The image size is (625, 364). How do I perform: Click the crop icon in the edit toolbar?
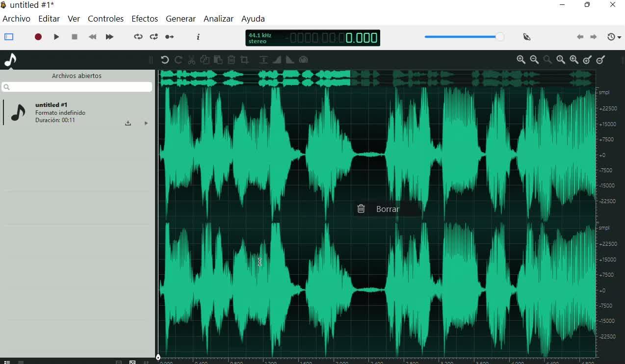(x=245, y=60)
